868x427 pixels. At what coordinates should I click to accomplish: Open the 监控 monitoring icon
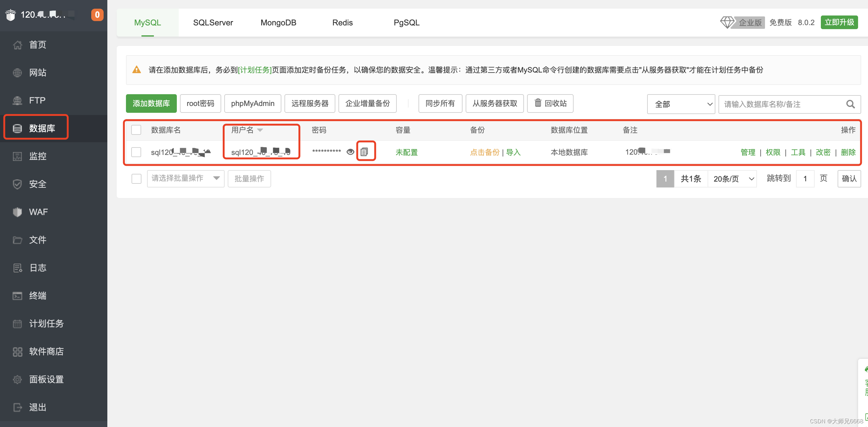pyautogui.click(x=17, y=156)
